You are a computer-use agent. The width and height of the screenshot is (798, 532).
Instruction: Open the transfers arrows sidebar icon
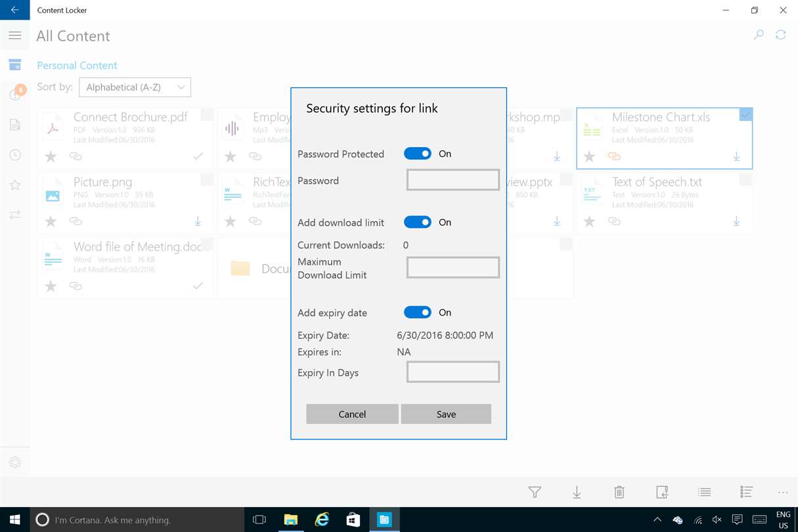tap(14, 215)
